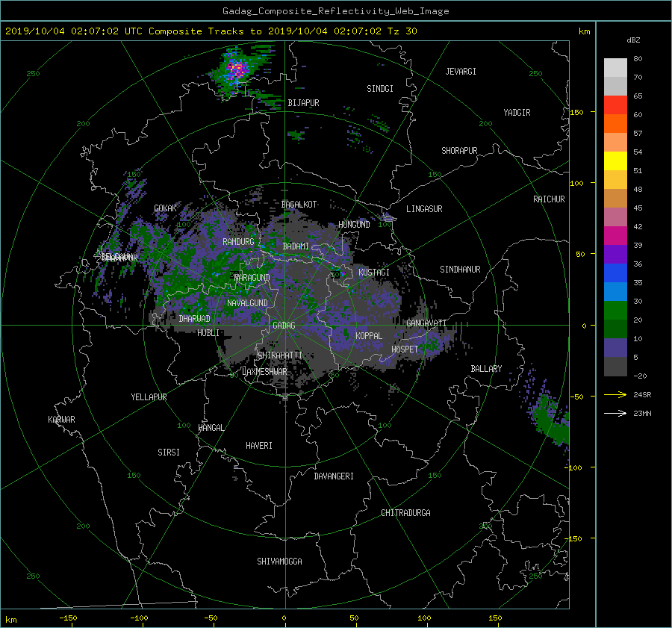Viewport: 672px width, 628px height.
Task: Click the JEVARGI city label
Action: click(x=461, y=72)
